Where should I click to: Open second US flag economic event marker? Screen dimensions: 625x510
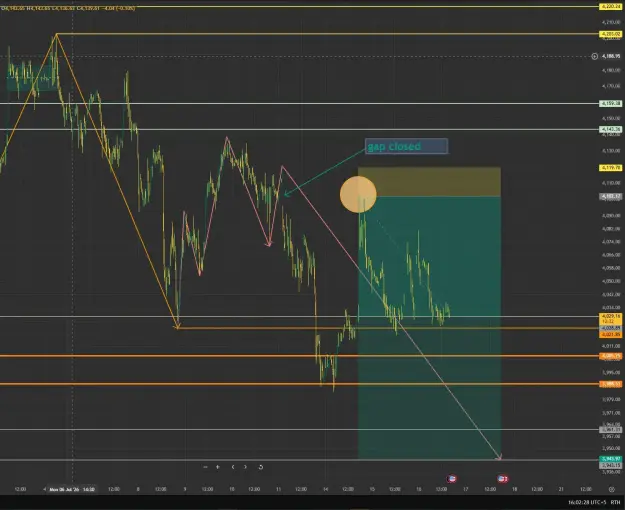[x=503, y=478]
